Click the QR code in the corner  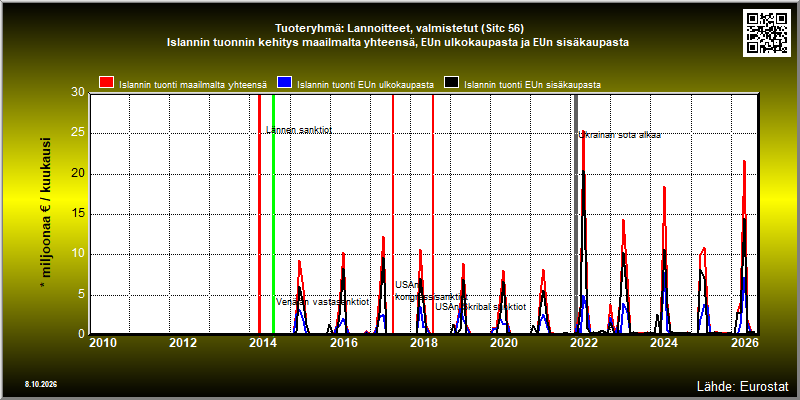pos(768,33)
